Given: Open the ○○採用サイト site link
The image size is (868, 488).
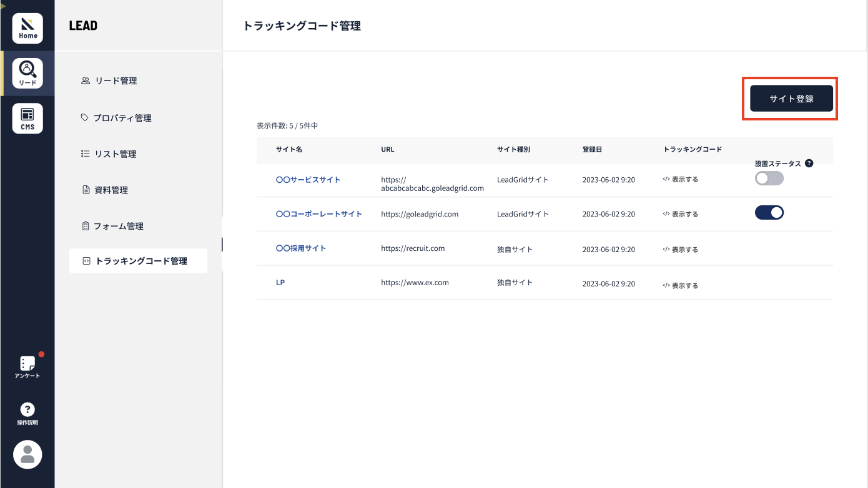Looking at the screenshot, I should (x=301, y=248).
